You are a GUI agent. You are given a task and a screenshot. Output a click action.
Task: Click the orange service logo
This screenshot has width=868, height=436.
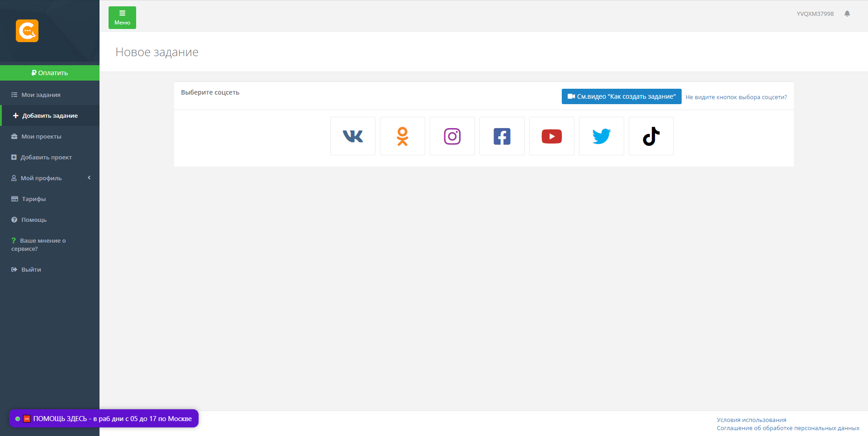click(27, 31)
